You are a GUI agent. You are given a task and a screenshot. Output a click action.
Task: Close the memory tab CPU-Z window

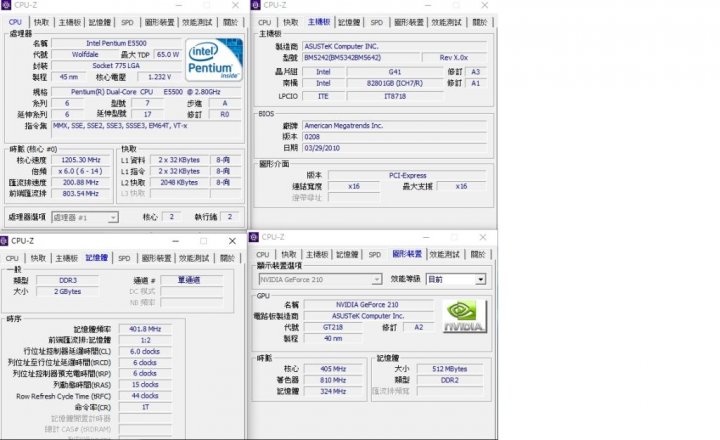(x=232, y=241)
